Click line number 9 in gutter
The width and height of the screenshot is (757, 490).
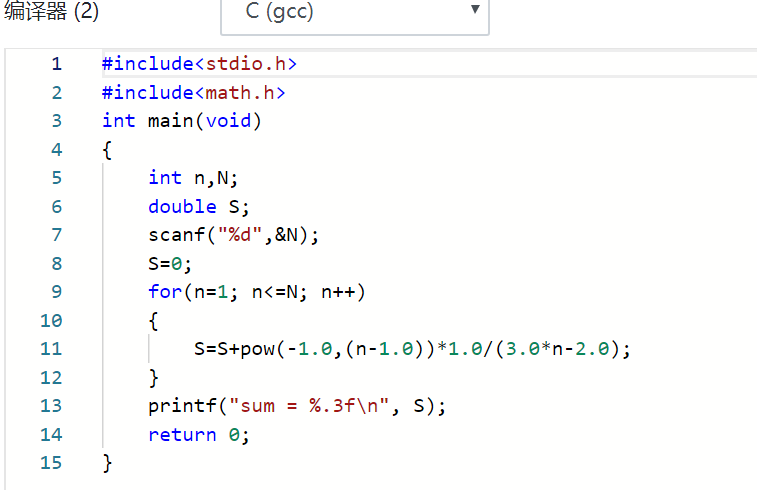56,292
